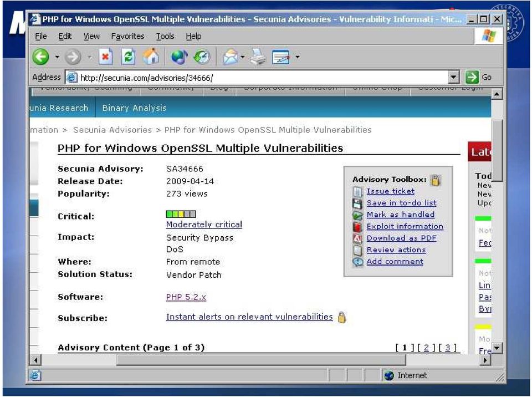This screenshot has height=397, width=532.
Task: Click the vertical scrollbar down arrow
Action: click(x=497, y=348)
